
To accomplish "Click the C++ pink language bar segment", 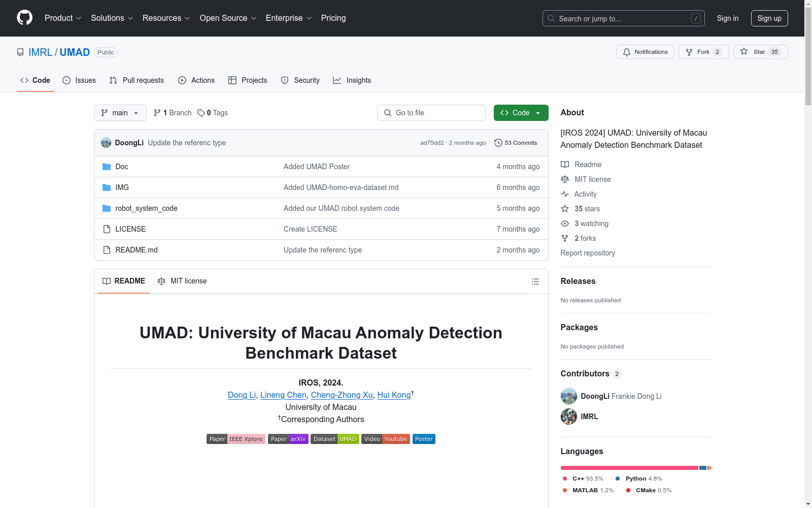I will pos(629,468).
